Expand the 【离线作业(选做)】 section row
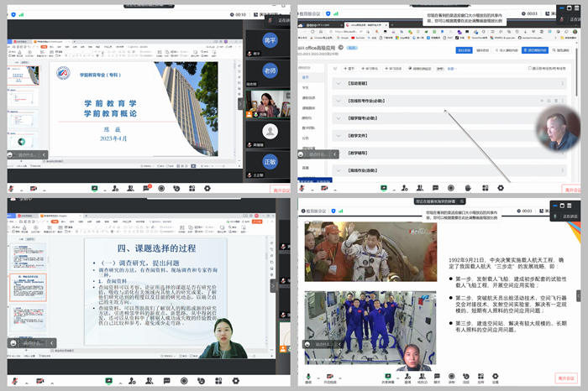This screenshot has height=391, width=588. click(x=449, y=170)
